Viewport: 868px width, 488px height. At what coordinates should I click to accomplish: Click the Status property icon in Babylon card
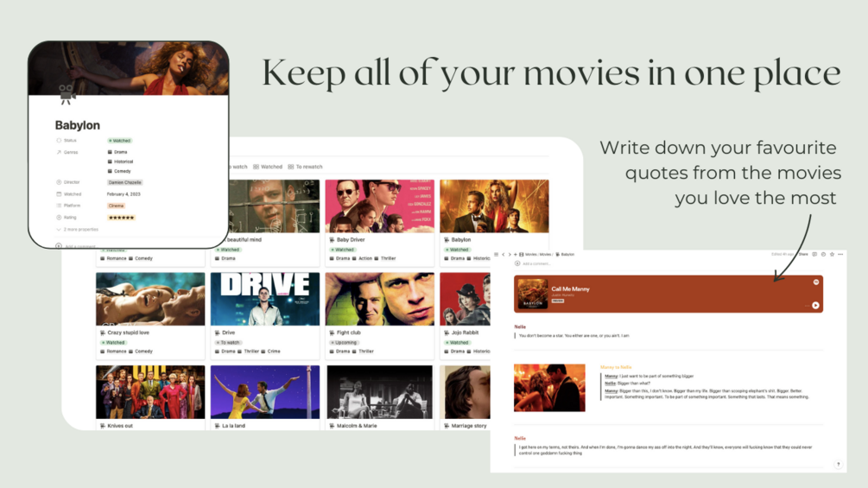point(59,141)
